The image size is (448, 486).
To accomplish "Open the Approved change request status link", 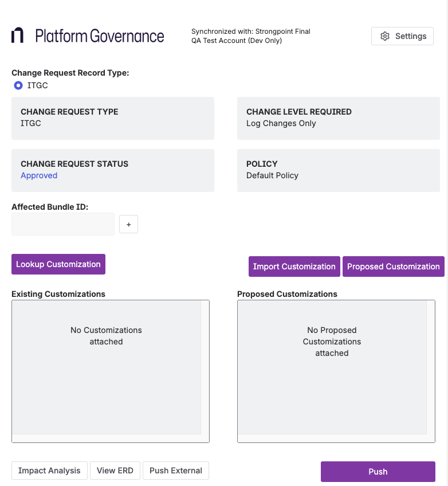I will [x=39, y=175].
